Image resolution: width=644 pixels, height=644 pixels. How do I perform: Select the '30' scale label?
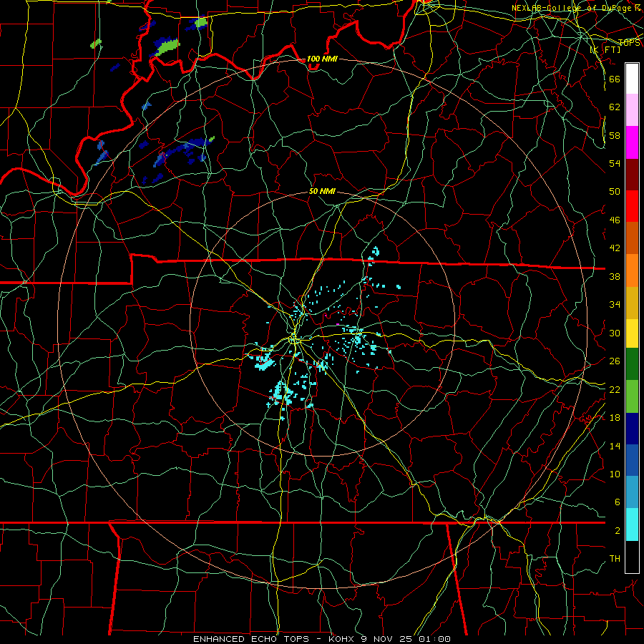pyautogui.click(x=615, y=333)
